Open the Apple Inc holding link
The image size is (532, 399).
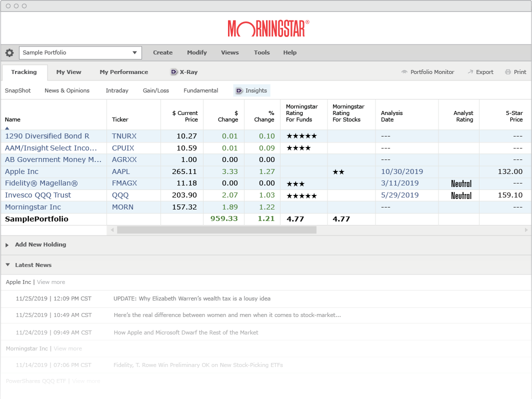tap(21, 171)
